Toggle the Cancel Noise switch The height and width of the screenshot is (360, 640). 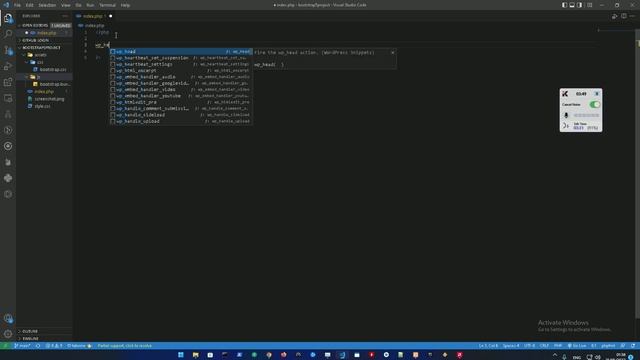594,105
